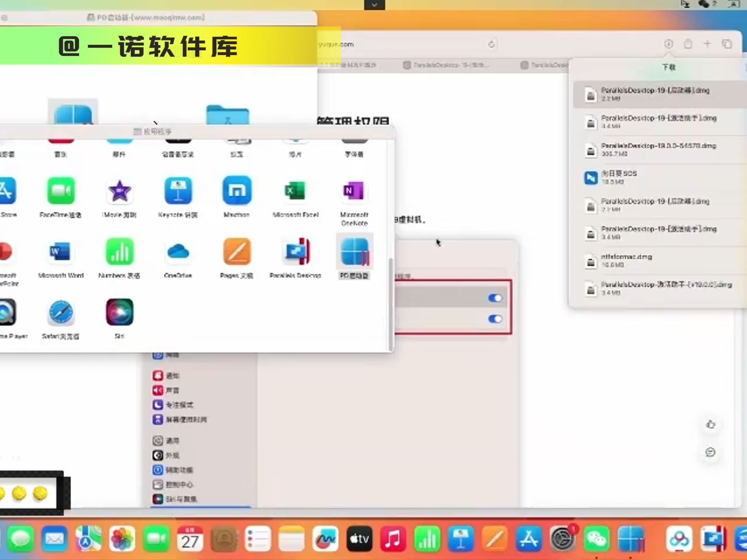Open 专注模式 settings in the sidebar
747x560 pixels.
(176, 405)
